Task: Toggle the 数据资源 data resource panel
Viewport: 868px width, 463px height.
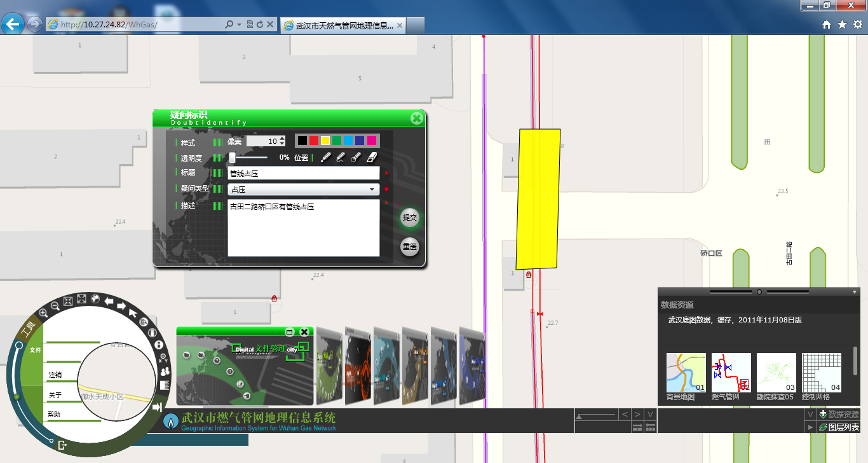Action: (838, 414)
